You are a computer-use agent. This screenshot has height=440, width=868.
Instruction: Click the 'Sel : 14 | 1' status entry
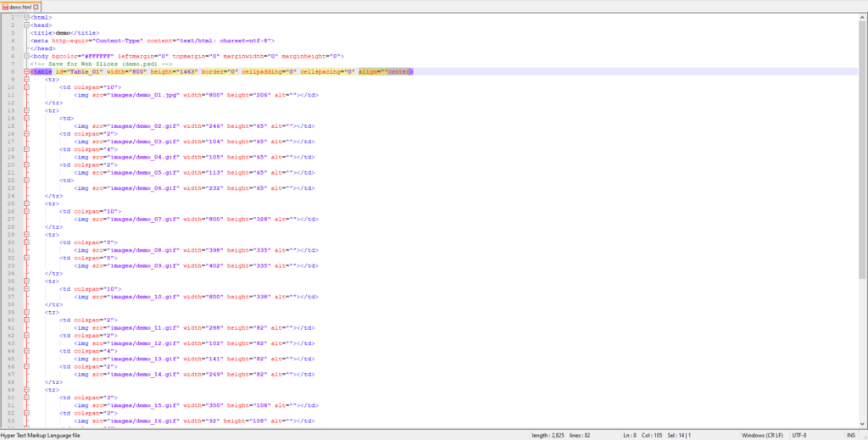[679, 436]
